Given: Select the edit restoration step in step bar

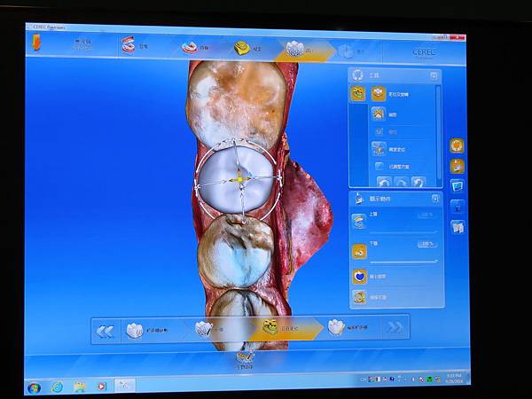Looking at the screenshot, I should tap(348, 327).
